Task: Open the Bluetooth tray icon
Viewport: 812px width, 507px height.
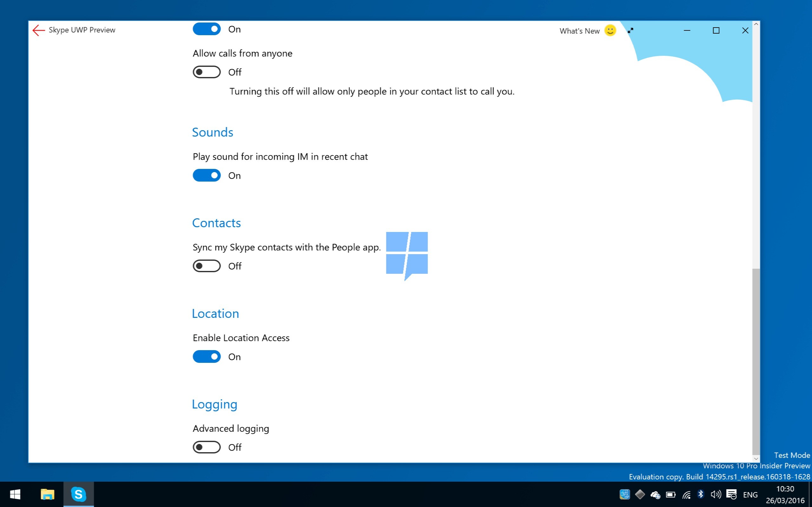Action: coord(701,494)
